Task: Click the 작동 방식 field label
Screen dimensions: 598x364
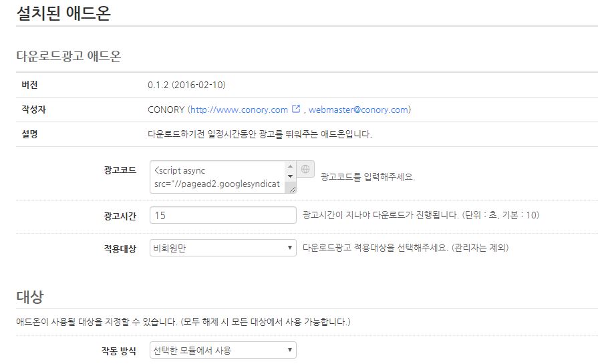Action: pyautogui.click(x=119, y=351)
